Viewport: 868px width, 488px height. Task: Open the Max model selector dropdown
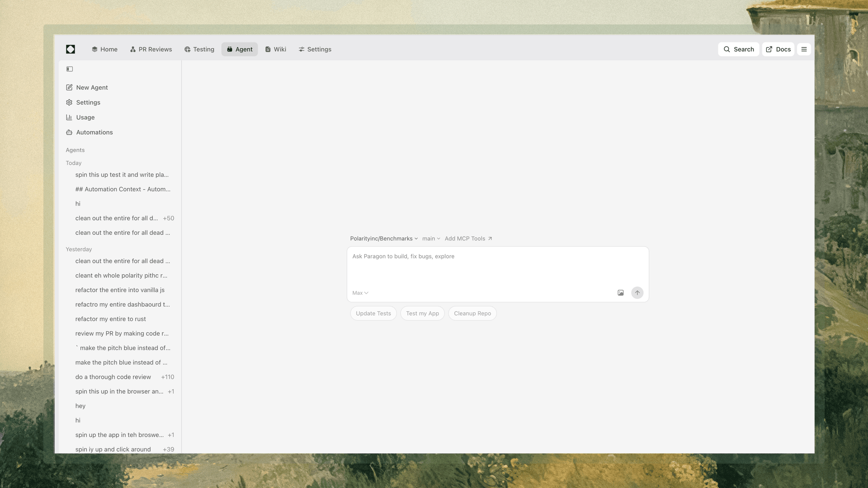coord(359,293)
